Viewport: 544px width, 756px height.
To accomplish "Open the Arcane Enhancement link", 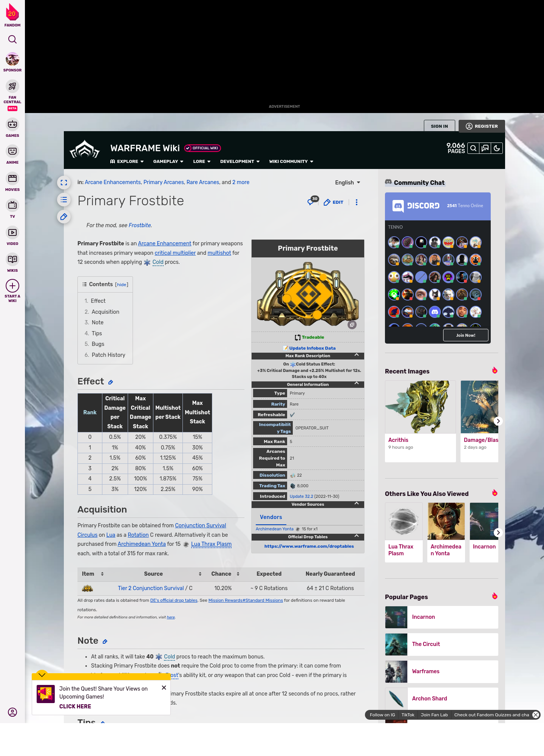I will pos(164,243).
